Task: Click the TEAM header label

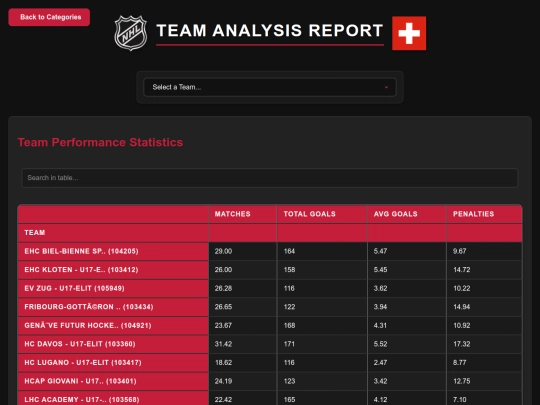Action: pos(35,232)
